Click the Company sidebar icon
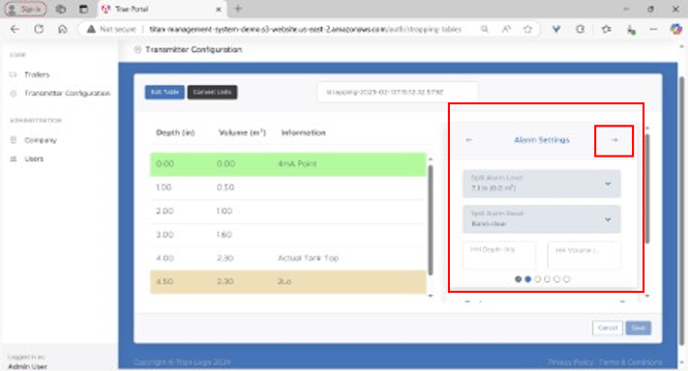Screen dimensions: 688x371 tap(13, 140)
